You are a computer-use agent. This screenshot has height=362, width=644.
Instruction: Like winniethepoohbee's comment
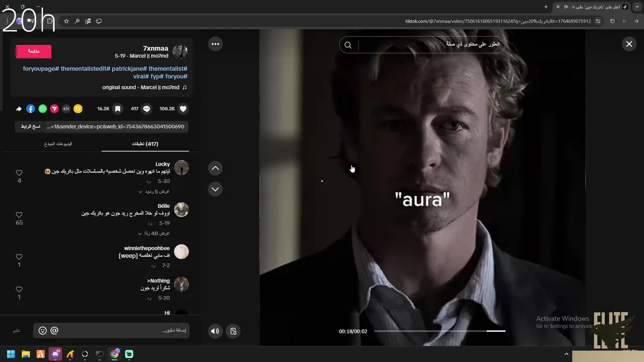19,257
